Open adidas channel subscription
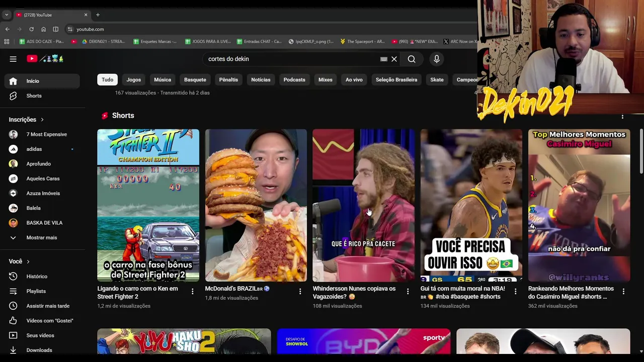The height and width of the screenshot is (362, 644). [x=42, y=149]
